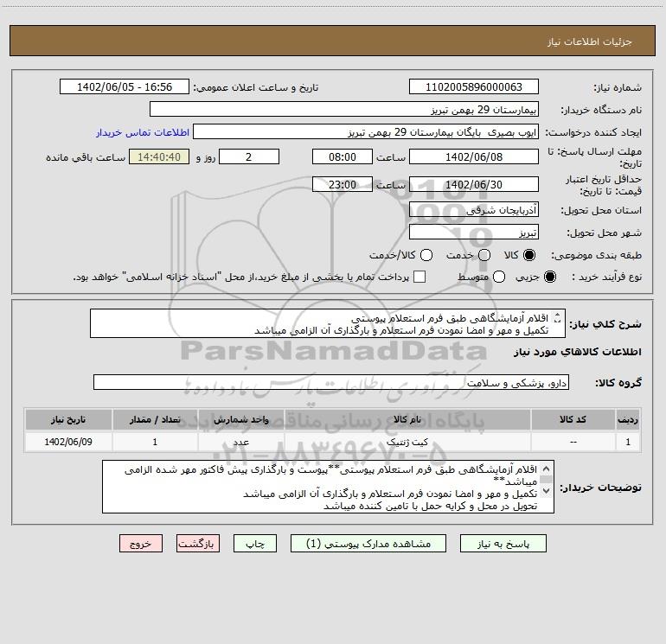Click the واحد شمارش column header
The width and height of the screenshot is (666, 644).
240,419
